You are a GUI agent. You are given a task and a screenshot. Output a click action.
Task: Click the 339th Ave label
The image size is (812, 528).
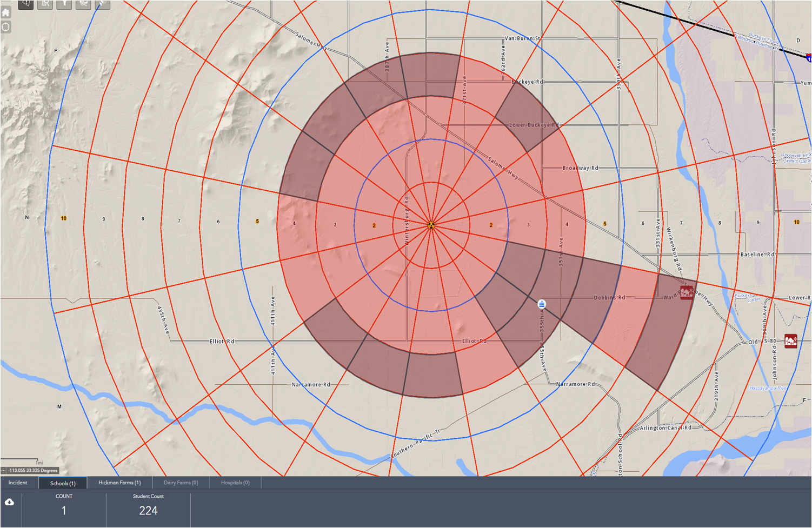coord(619,74)
